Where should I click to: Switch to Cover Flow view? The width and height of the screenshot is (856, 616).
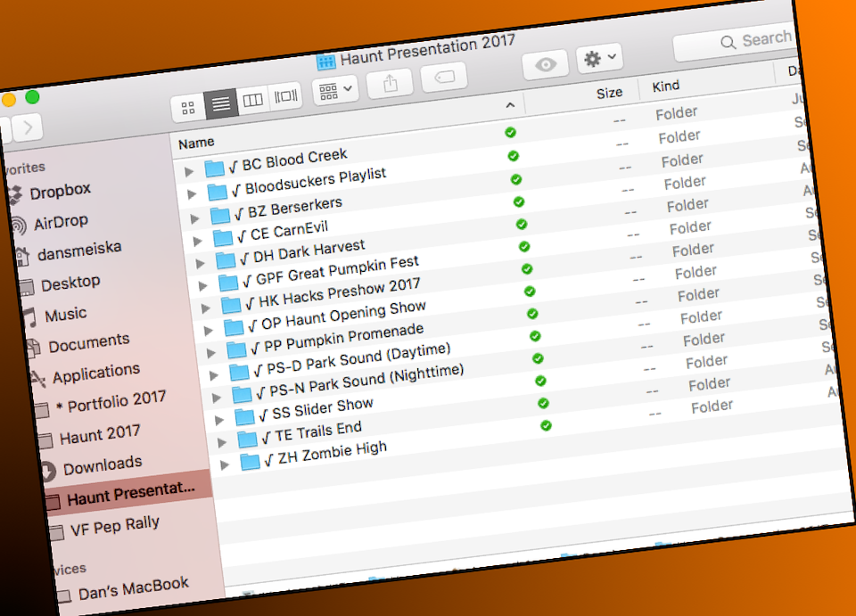click(x=285, y=96)
